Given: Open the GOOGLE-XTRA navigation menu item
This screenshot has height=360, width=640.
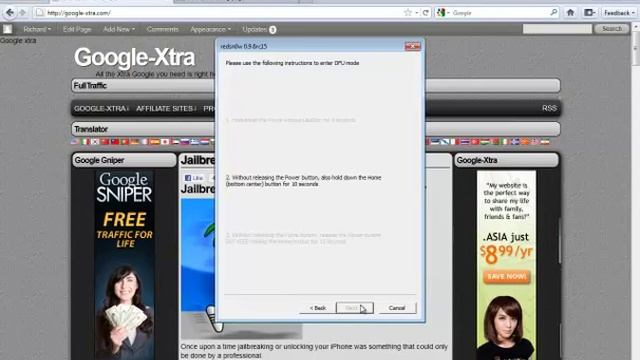Looking at the screenshot, I should (101, 109).
